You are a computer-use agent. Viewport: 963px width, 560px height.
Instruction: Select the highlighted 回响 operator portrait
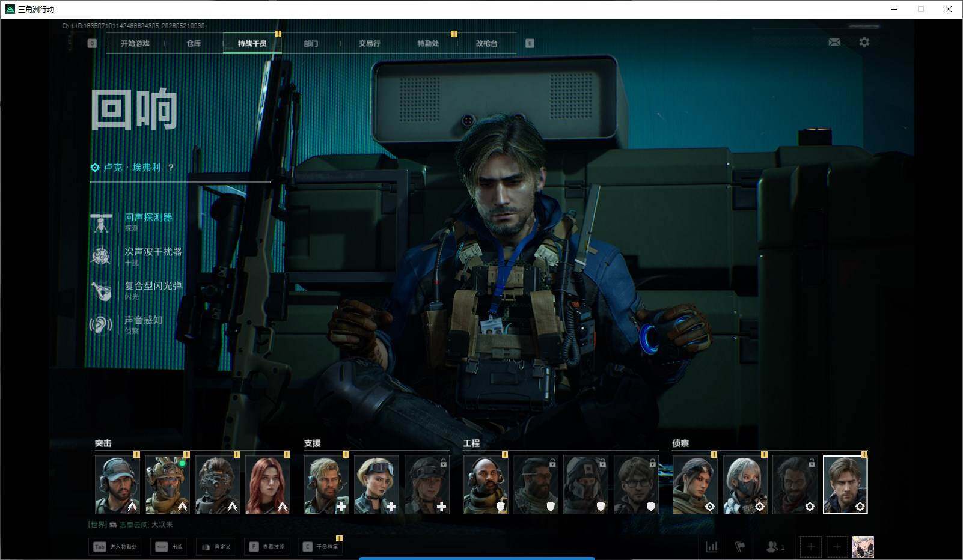click(845, 484)
